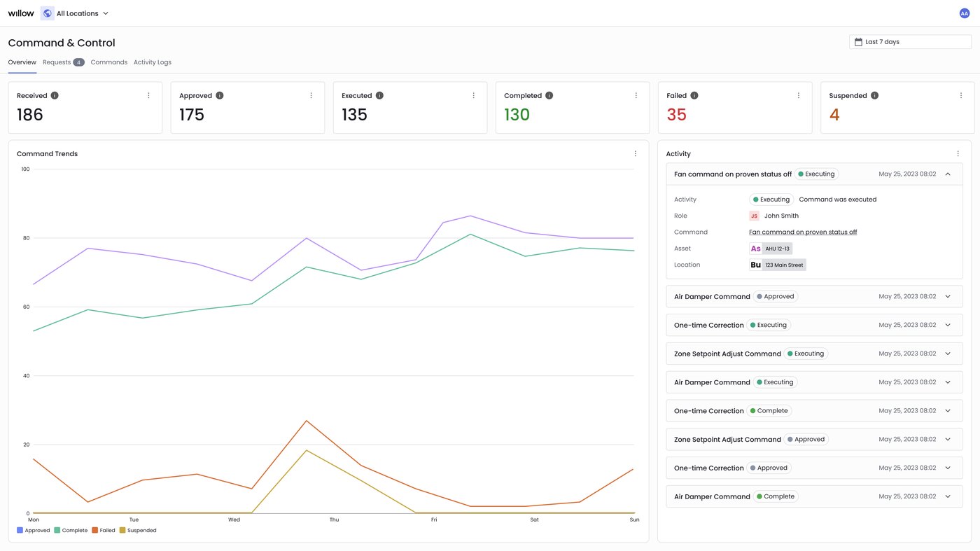Click the Received count 186
This screenshot has width=980, height=551.
coord(30,115)
